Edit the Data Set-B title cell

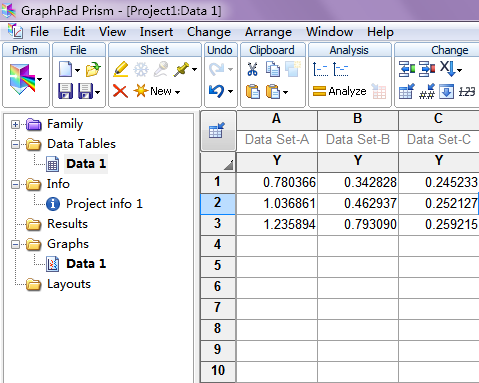coord(358,140)
